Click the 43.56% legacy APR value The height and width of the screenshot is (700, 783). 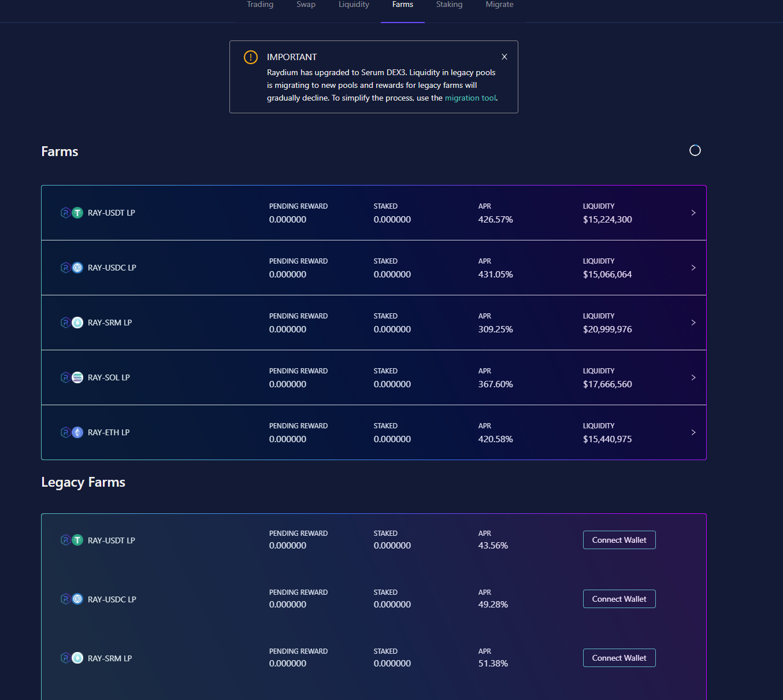click(493, 546)
